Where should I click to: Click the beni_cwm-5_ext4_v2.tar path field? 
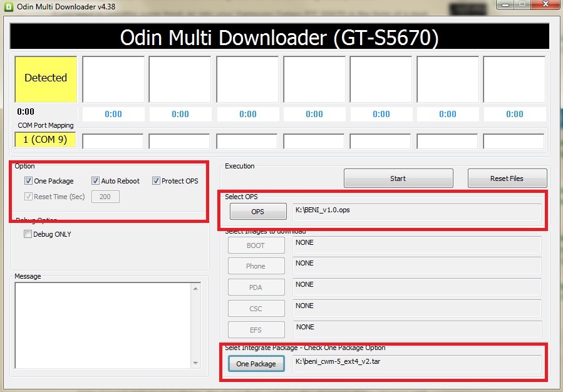point(416,364)
